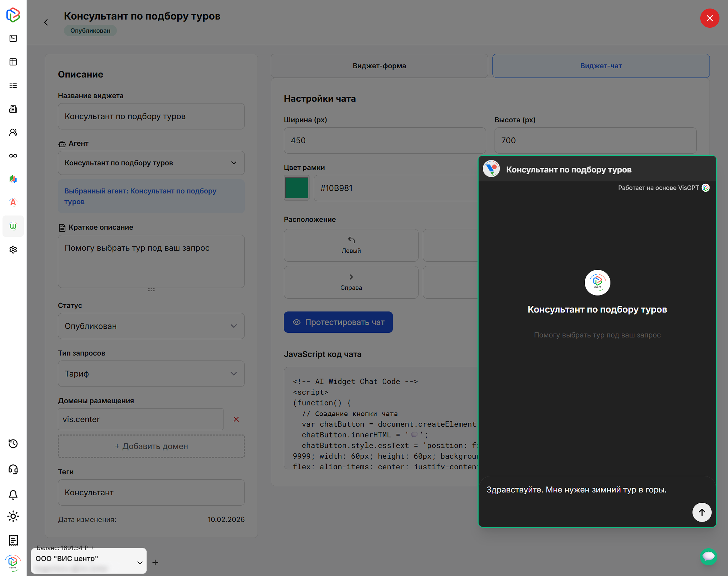Viewport: 728px width, 576px height.
Task: Toggle the light/dark theme sun icon
Action: 13,516
